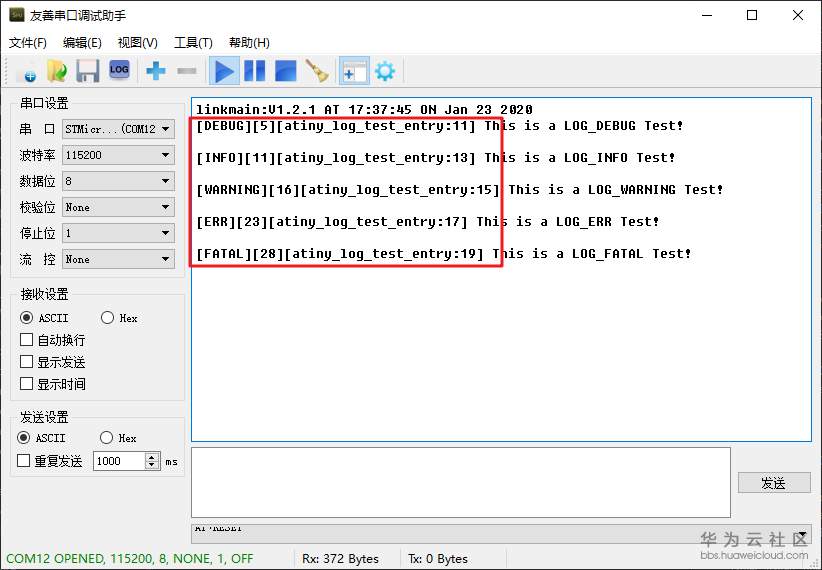The width and height of the screenshot is (822, 570).
Task: Click inside the send text input box
Action: [x=461, y=482]
